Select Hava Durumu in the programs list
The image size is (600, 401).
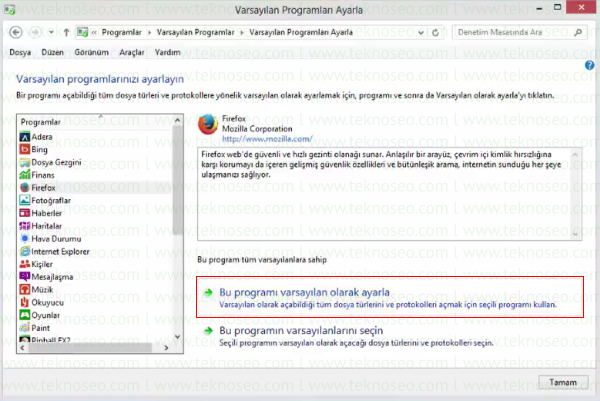pos(95,239)
